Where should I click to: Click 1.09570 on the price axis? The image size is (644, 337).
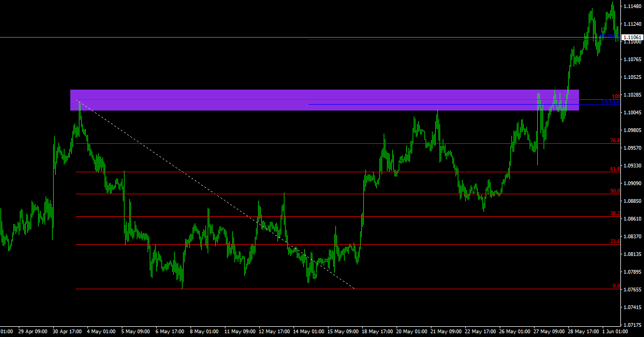(632, 148)
